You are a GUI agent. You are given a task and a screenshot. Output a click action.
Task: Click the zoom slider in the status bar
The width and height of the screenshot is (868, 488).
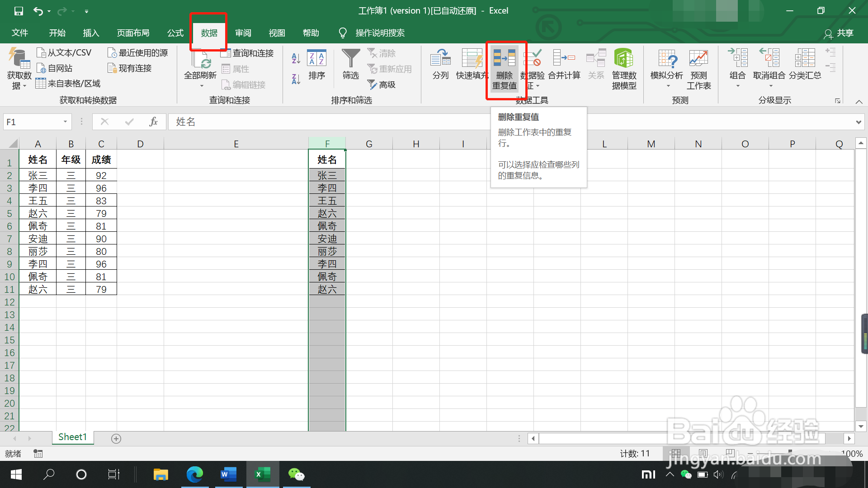tap(790, 453)
